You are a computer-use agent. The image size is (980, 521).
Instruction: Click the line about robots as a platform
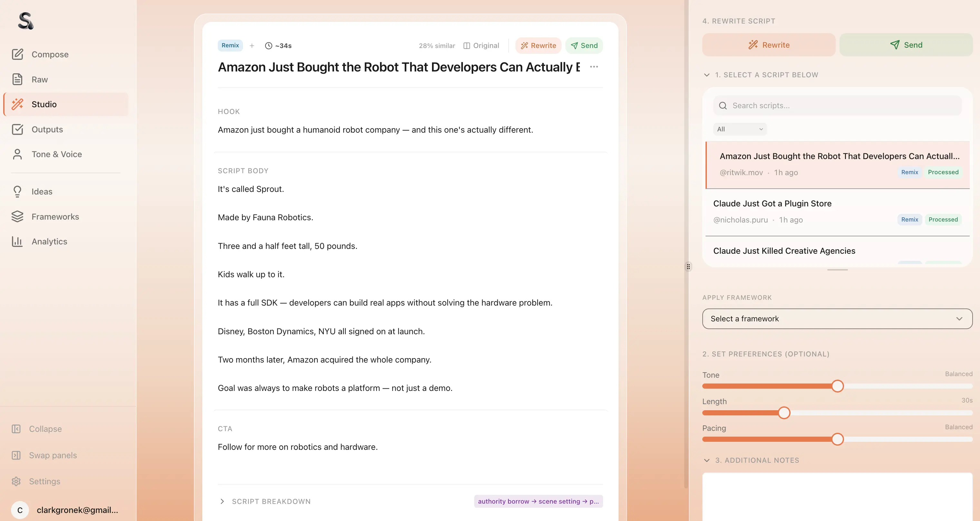tap(335, 388)
